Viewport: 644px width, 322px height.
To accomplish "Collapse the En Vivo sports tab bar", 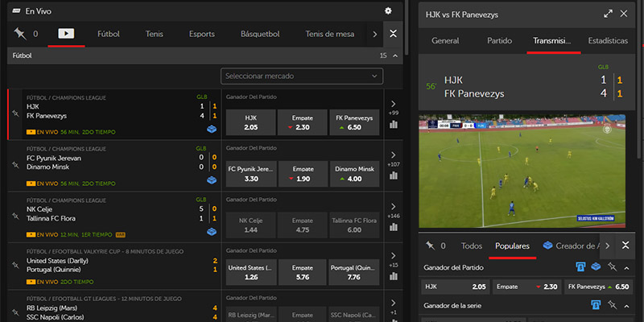I will (x=393, y=34).
